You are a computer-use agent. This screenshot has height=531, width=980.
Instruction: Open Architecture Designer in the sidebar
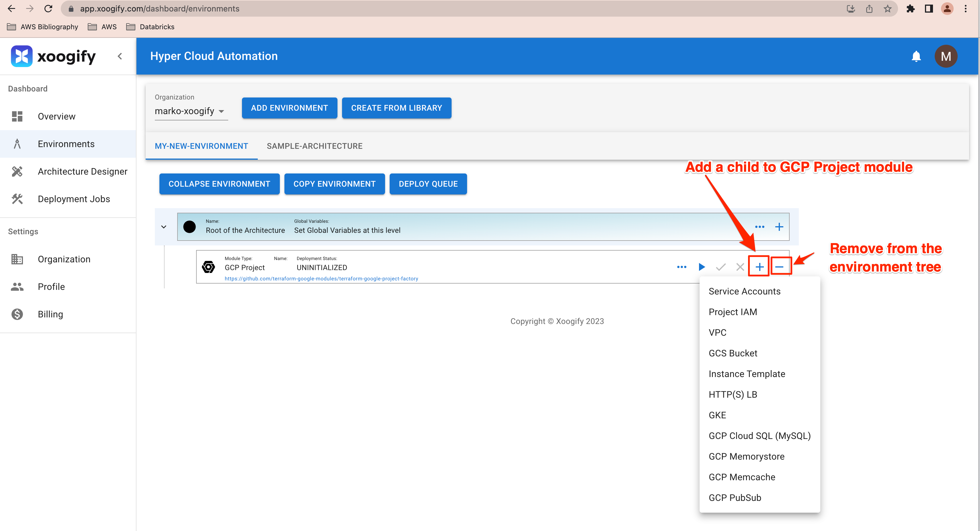pos(82,171)
